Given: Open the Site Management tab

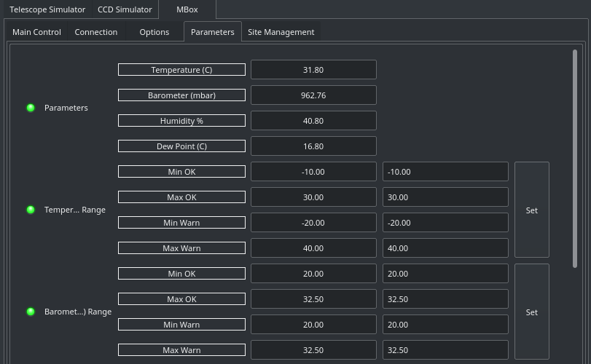Looking at the screenshot, I should [x=281, y=32].
